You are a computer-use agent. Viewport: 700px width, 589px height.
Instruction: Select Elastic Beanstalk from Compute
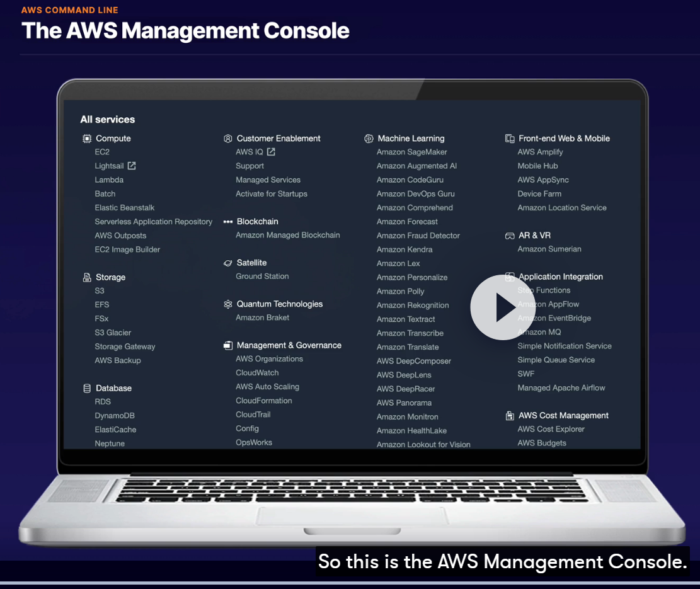click(125, 208)
